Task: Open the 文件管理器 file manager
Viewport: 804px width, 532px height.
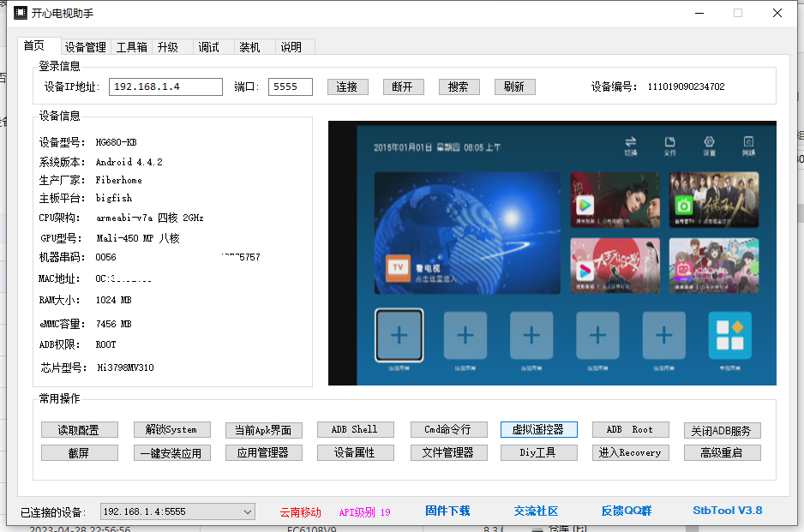Action: click(448, 452)
